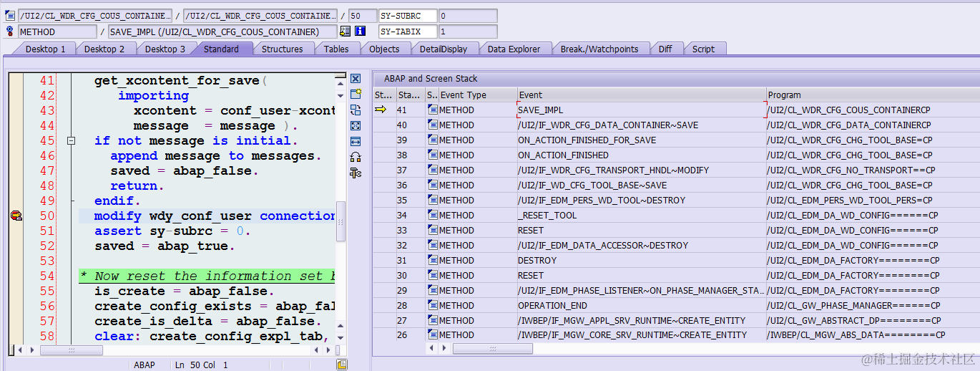
Task: Click the code editor vertical scrollbar thumb
Action: click(x=341, y=222)
